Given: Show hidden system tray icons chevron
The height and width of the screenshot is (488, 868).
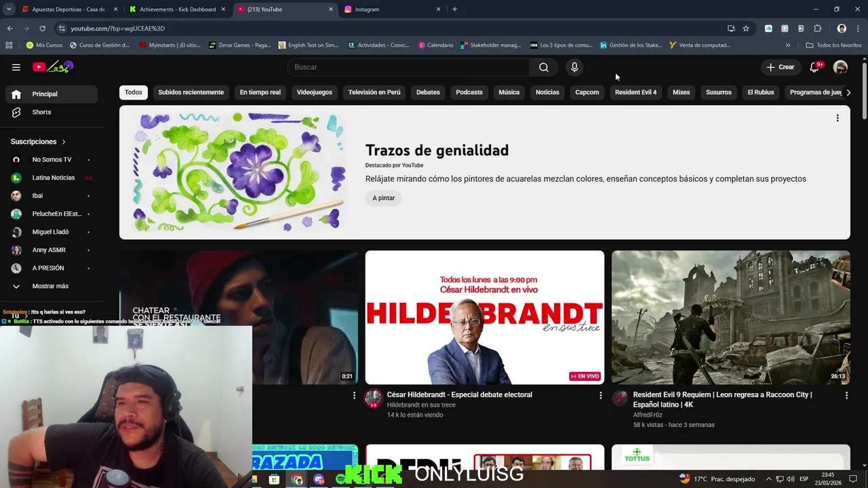Looking at the screenshot, I should point(769,479).
